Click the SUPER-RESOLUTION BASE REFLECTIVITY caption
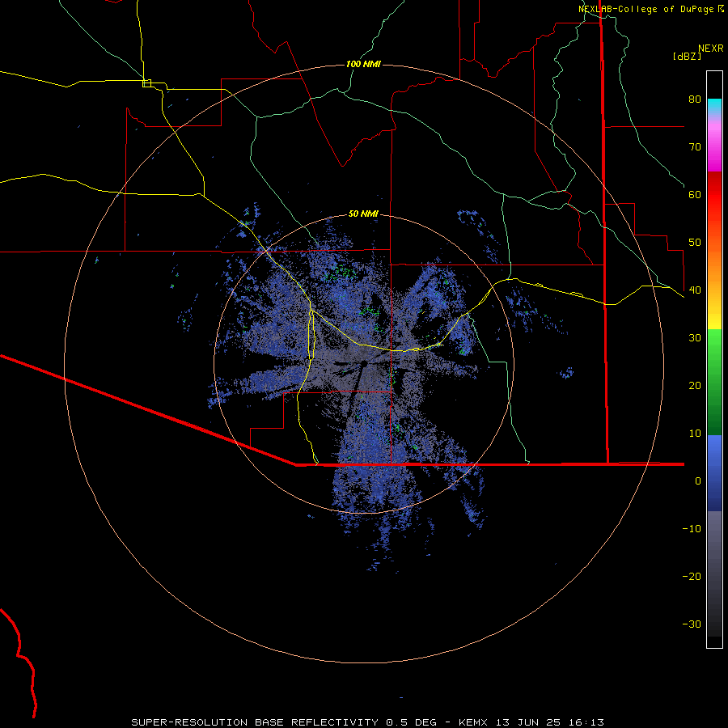The width and height of the screenshot is (728, 728). pyautogui.click(x=255, y=722)
